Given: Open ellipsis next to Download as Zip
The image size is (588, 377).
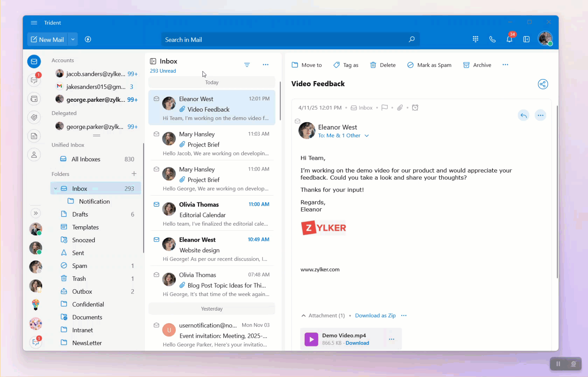Looking at the screenshot, I should (x=404, y=315).
